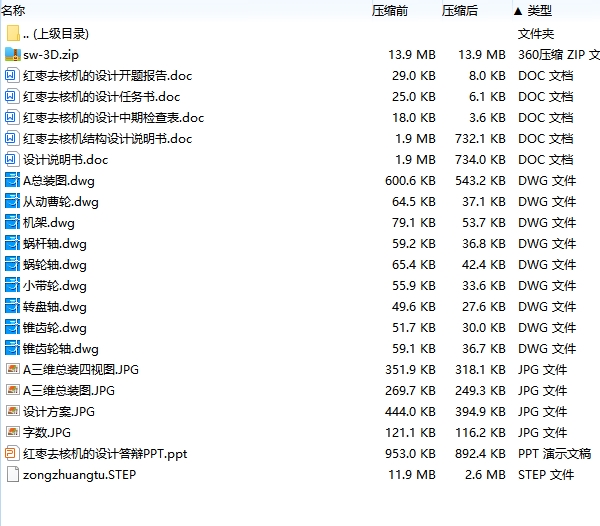Select the file name sw-3D.zip
Viewport: 600px width, 526px height.
pyautogui.click(x=51, y=55)
